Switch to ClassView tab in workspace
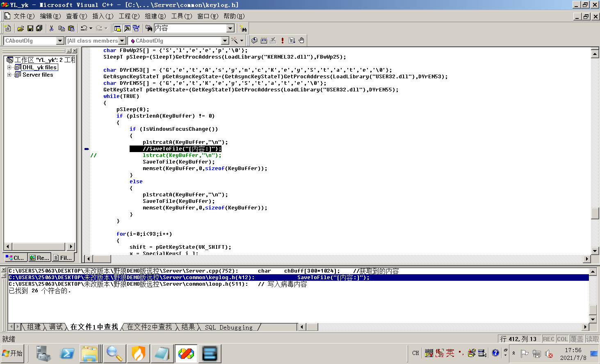 coord(16,257)
